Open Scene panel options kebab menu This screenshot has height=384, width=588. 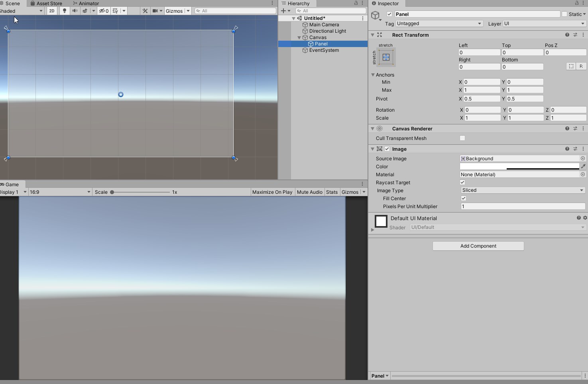tap(272, 3)
